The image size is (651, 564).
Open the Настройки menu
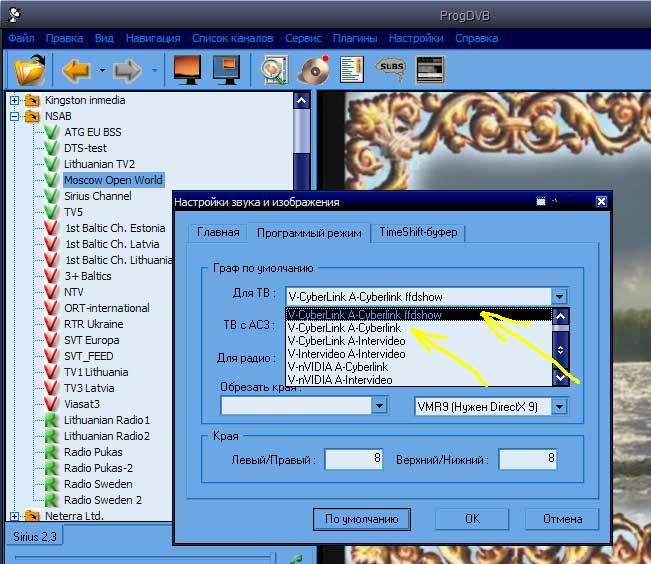(x=416, y=38)
